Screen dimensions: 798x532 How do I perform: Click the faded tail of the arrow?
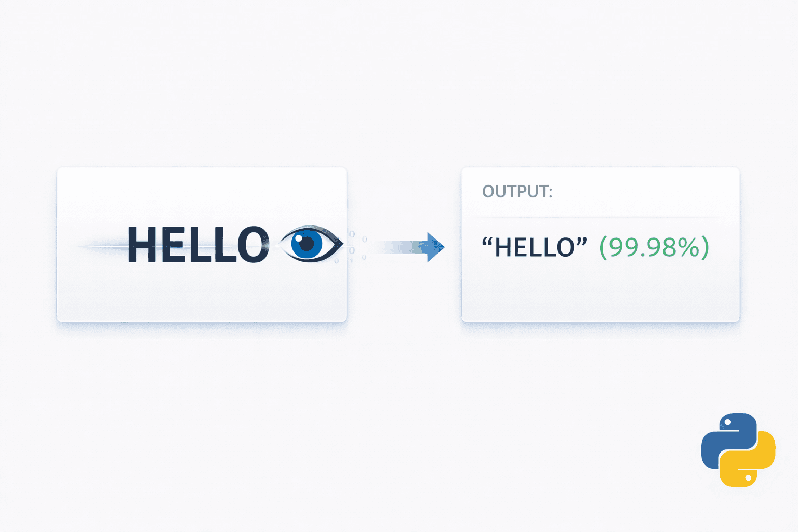[x=395, y=247]
